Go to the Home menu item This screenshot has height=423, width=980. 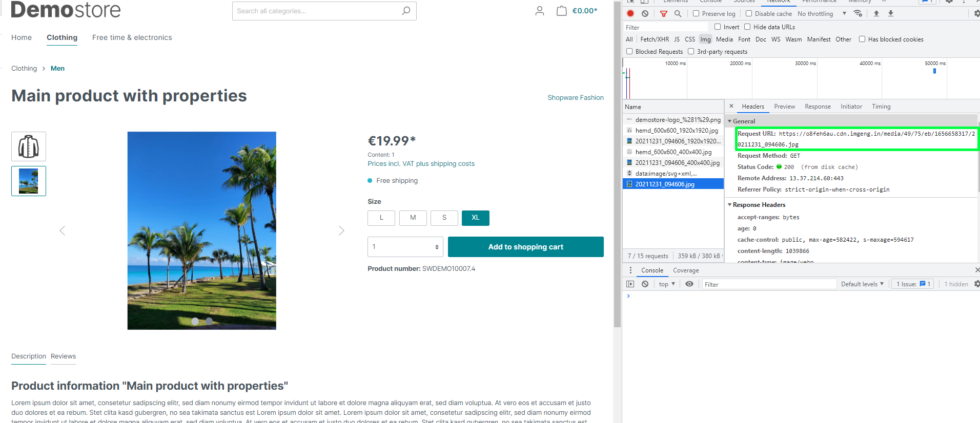tap(22, 37)
